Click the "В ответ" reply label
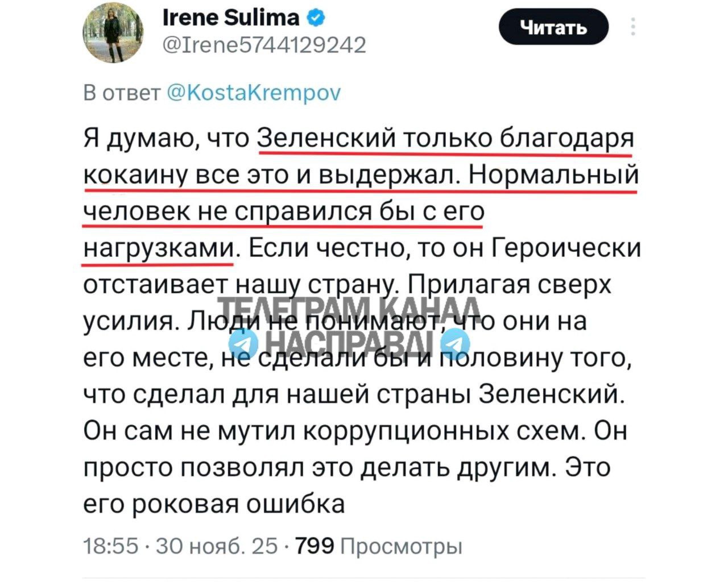This screenshot has width=728, height=582. point(122,92)
